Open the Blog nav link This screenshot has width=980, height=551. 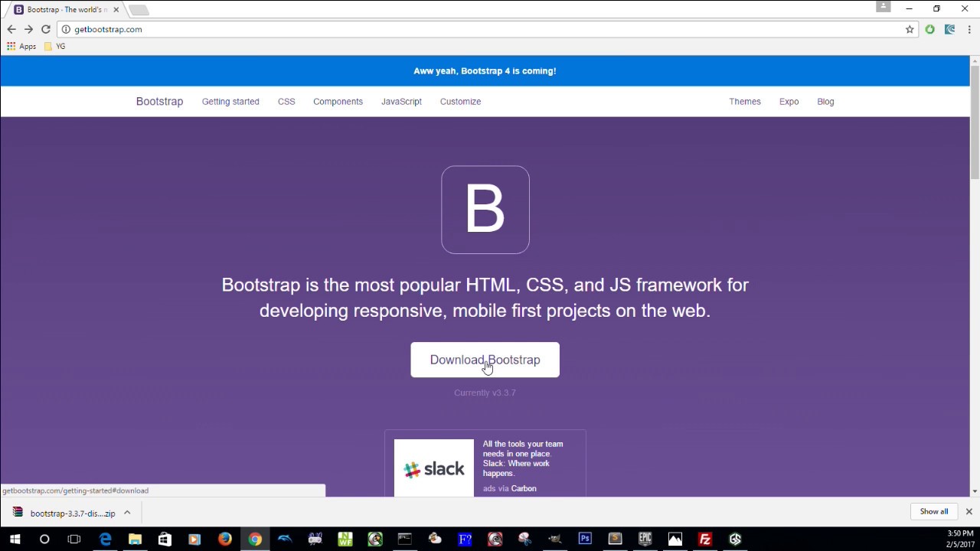point(825,101)
